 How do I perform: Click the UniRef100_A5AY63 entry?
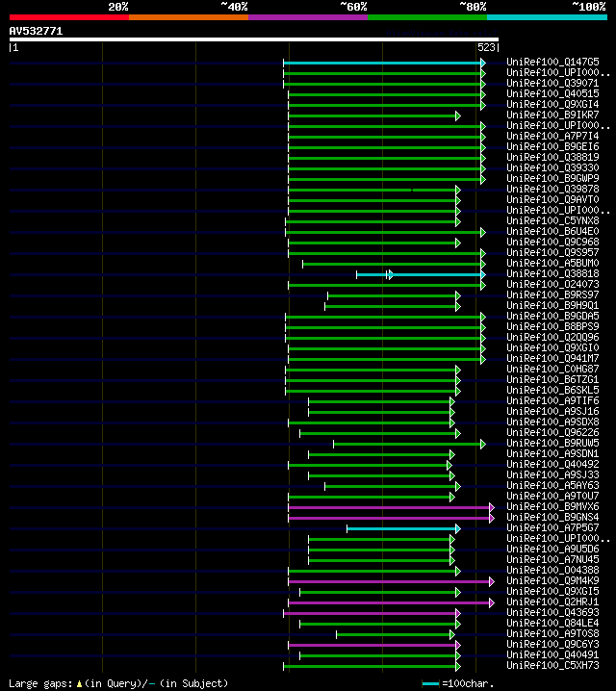coord(552,485)
